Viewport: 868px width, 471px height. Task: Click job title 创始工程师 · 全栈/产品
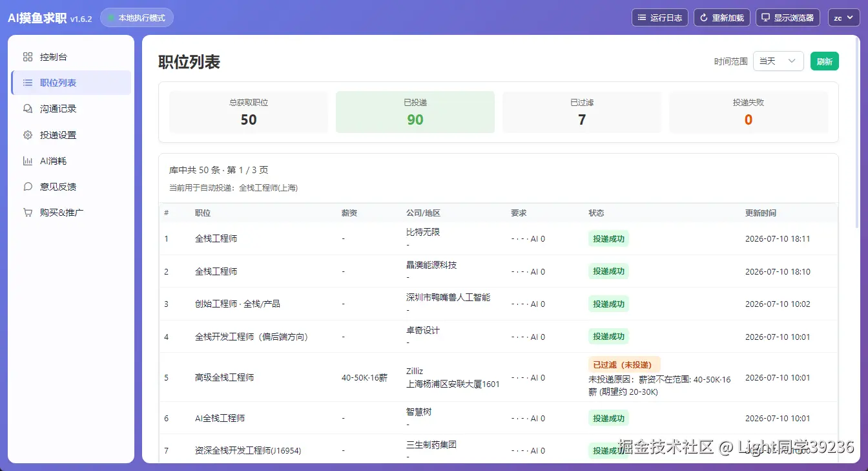238,304
